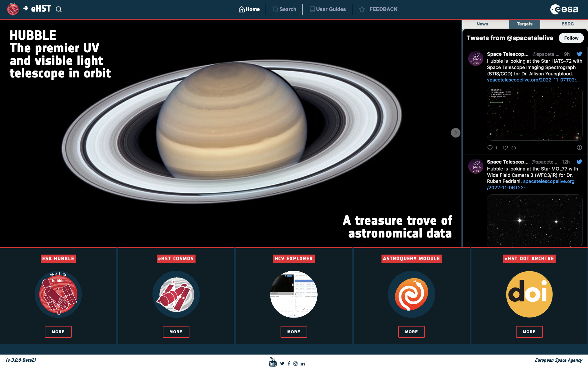Open the MOL77 star field image

534,220
